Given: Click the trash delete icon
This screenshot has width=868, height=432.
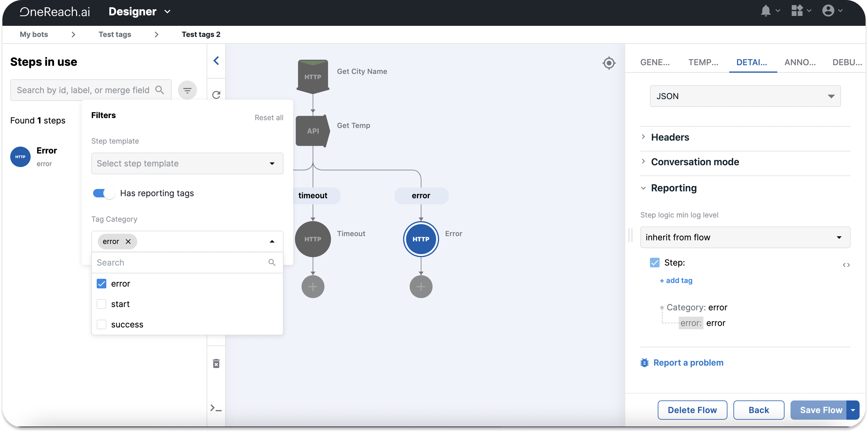Looking at the screenshot, I should (x=216, y=364).
